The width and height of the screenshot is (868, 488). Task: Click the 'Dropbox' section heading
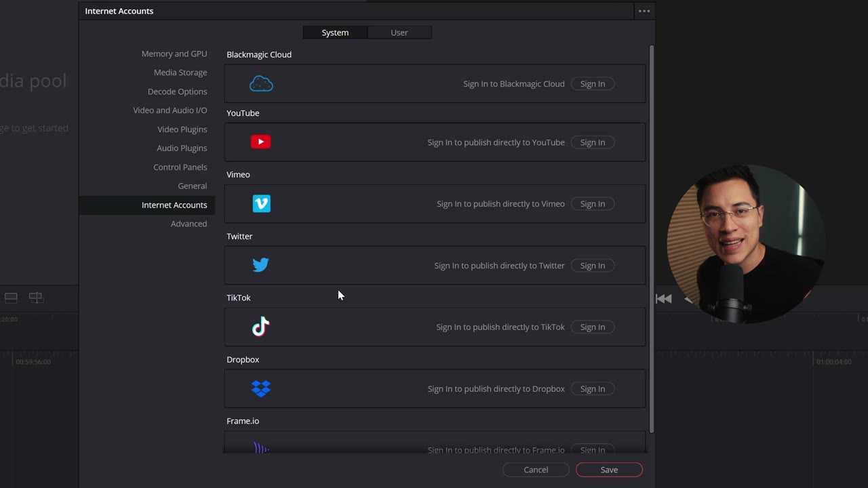(x=243, y=360)
